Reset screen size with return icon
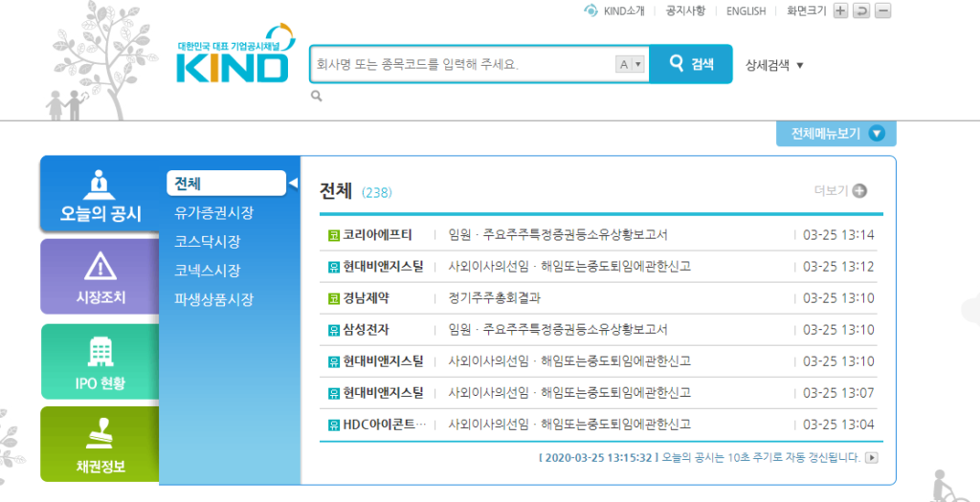 click(x=862, y=11)
